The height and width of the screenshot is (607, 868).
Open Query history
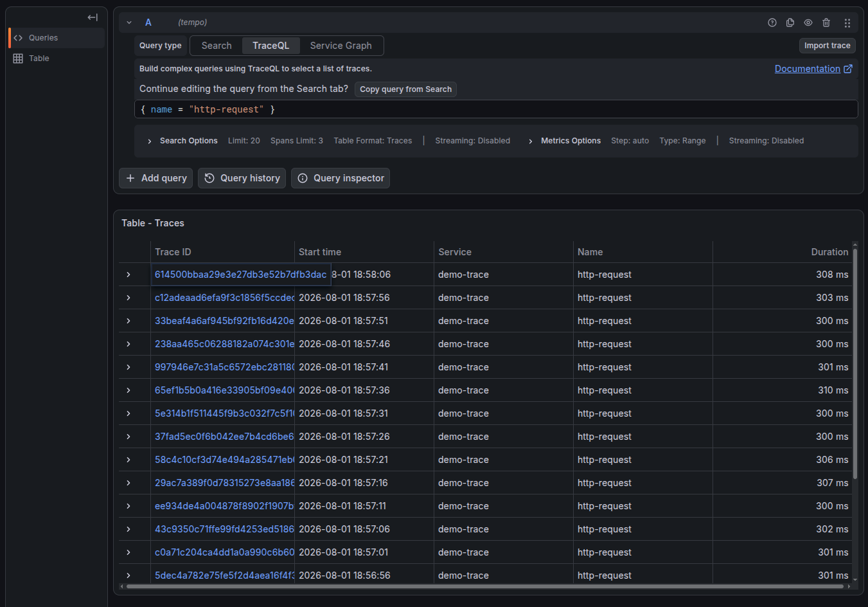242,178
